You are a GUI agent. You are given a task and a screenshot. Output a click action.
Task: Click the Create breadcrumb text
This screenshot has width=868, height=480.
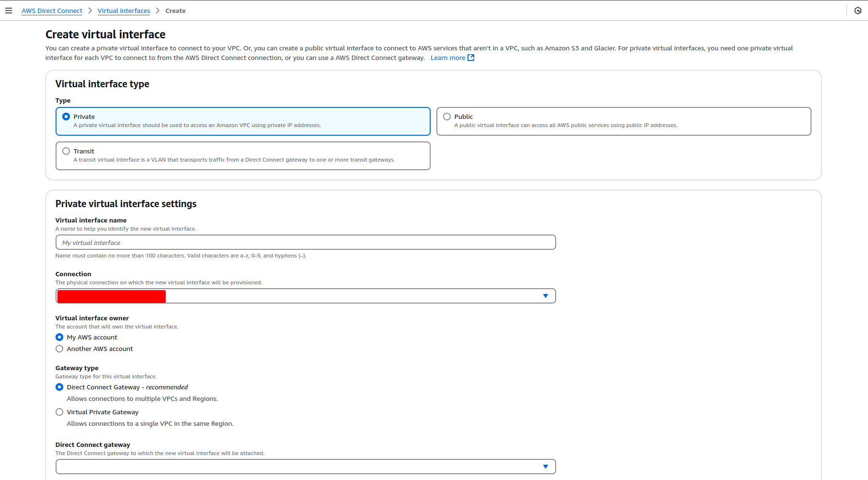(x=175, y=11)
